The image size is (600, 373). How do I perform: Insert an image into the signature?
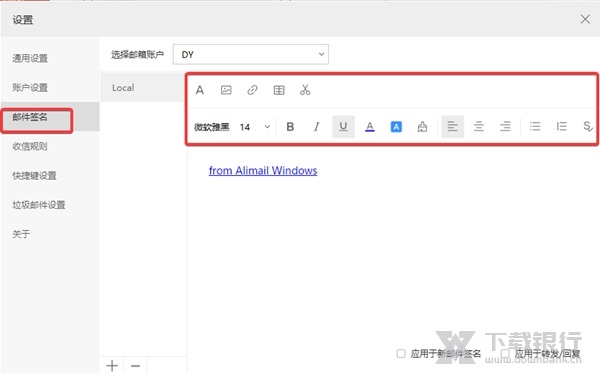(x=226, y=90)
